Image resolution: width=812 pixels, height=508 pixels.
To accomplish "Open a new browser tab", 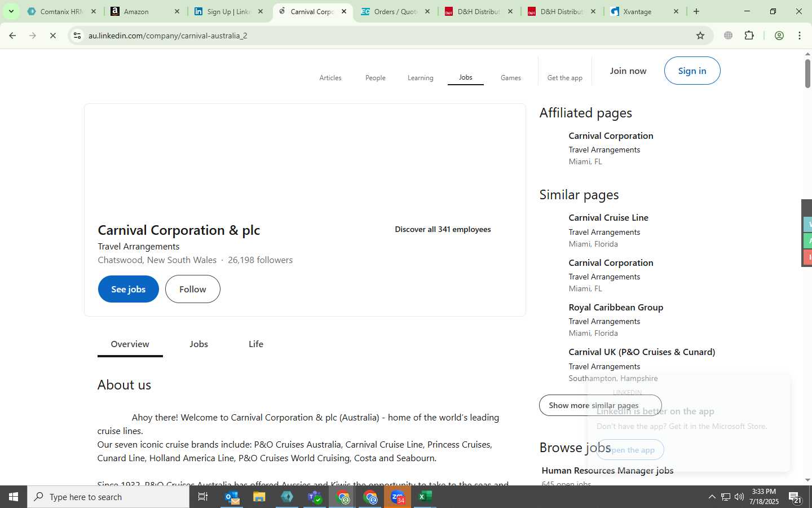I will point(696,11).
